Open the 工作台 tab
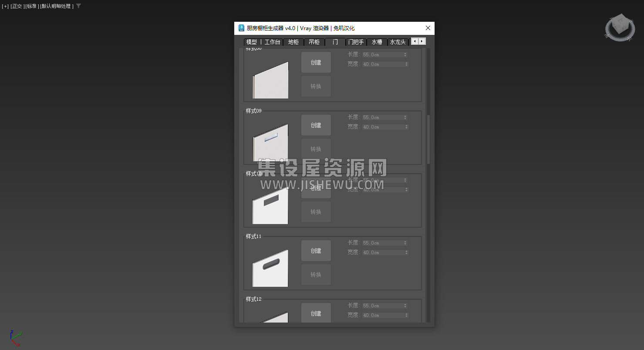Viewport: 644px width, 350px height. tap(273, 42)
